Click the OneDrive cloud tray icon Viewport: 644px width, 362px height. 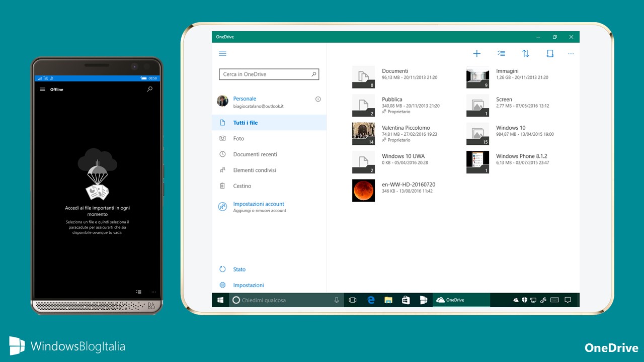point(516,300)
